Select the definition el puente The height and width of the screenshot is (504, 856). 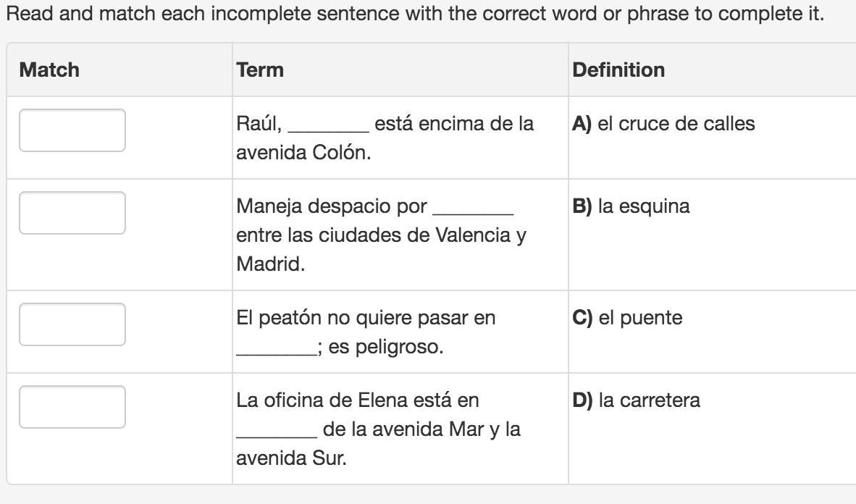click(640, 318)
